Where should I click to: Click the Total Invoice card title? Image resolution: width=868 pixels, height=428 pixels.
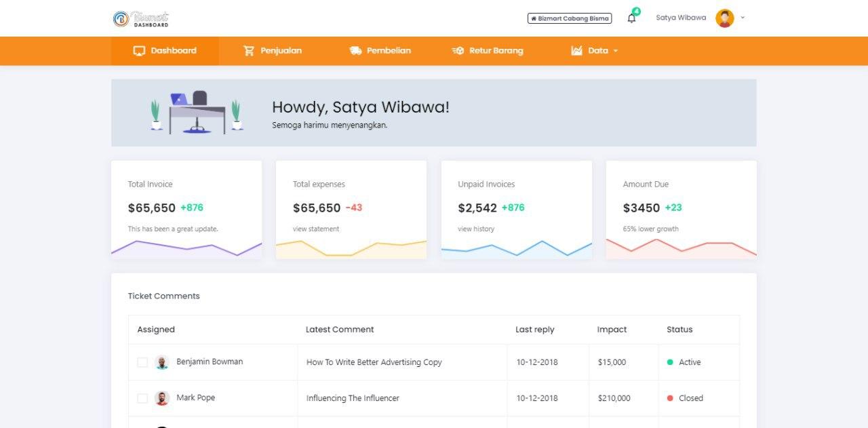point(151,184)
